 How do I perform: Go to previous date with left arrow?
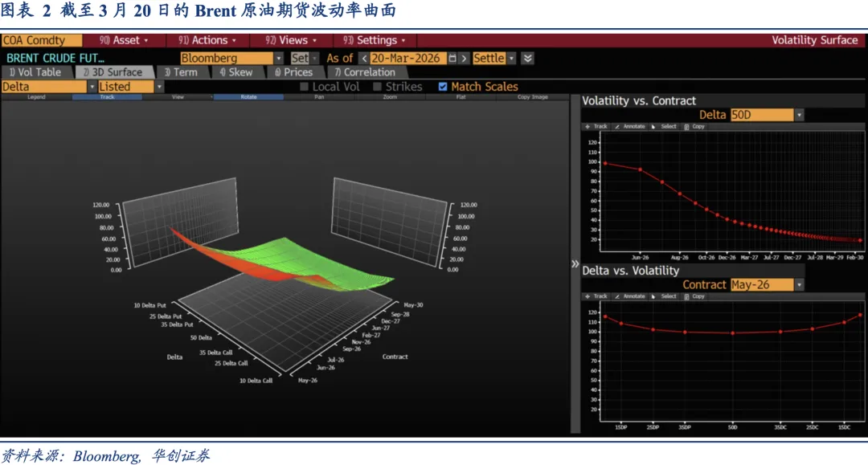pos(364,58)
